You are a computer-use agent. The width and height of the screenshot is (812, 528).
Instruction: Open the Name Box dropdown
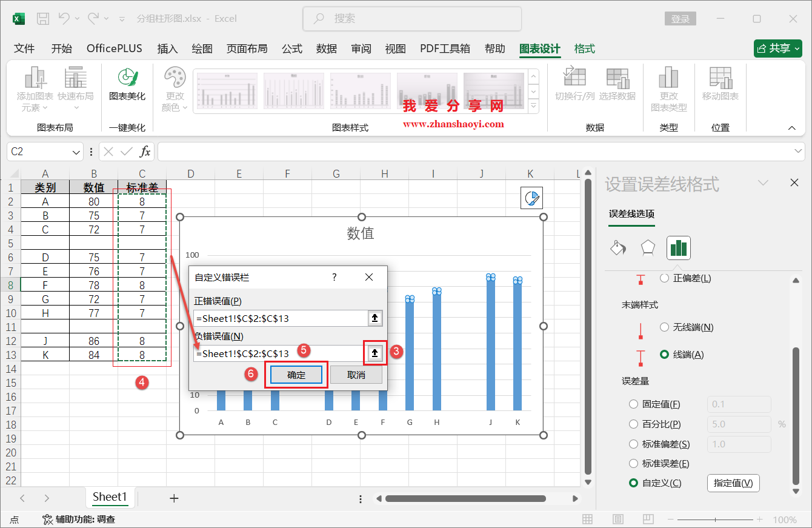pos(76,152)
